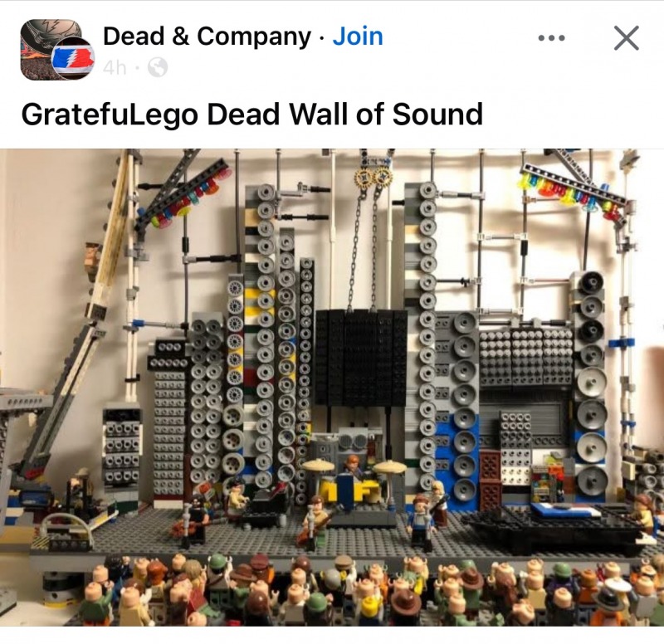Open the poster's small overlaid profile picture
Viewport: 664px width, 644px height.
(x=73, y=58)
